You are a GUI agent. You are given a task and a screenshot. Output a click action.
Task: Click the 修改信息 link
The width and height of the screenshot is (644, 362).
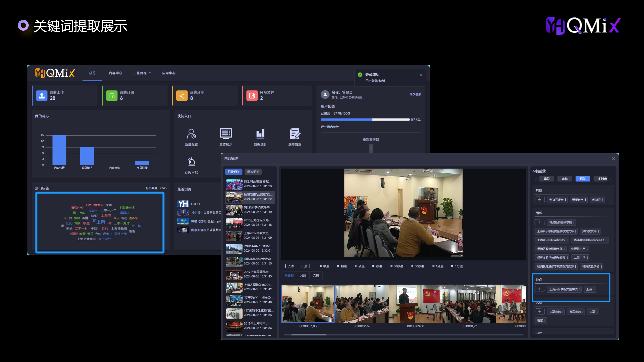(x=415, y=94)
